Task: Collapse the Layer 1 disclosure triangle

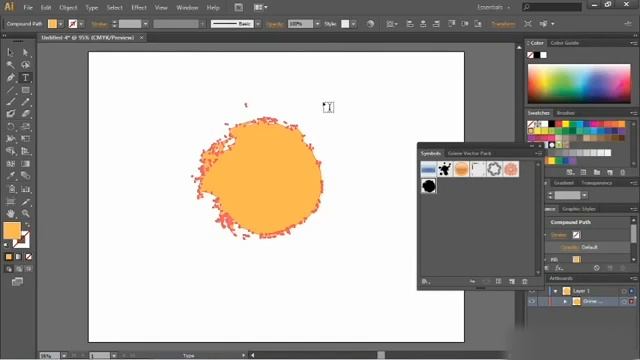Action: pos(556,291)
